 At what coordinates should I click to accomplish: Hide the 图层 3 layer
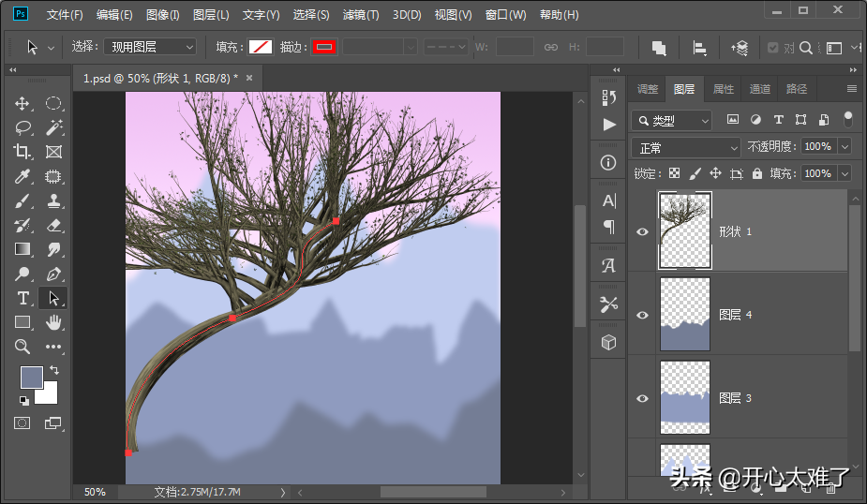pos(642,398)
